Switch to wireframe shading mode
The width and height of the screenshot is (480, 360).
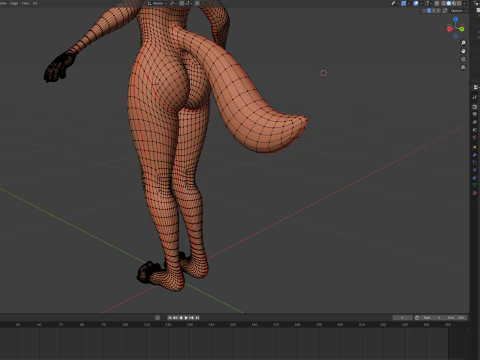tap(443, 3)
